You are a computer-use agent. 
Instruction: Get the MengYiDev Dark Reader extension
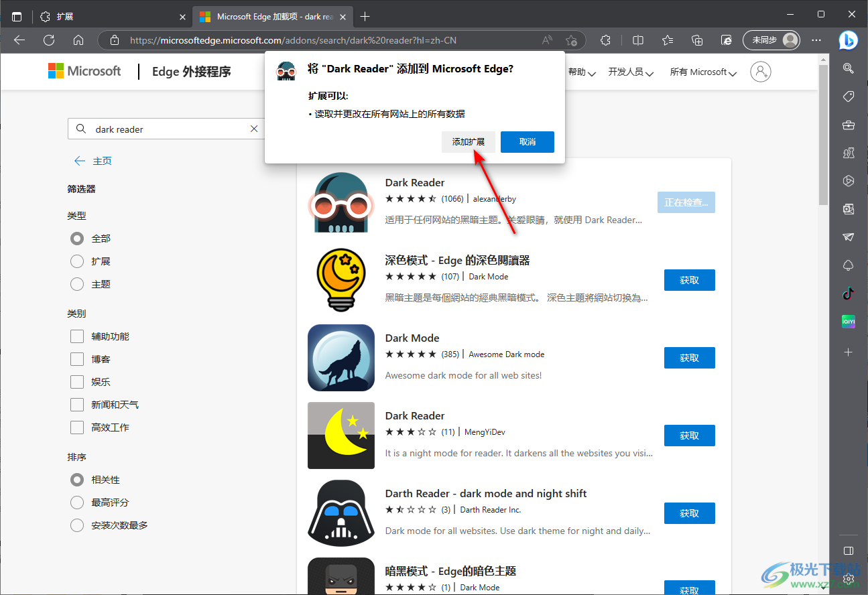(690, 436)
